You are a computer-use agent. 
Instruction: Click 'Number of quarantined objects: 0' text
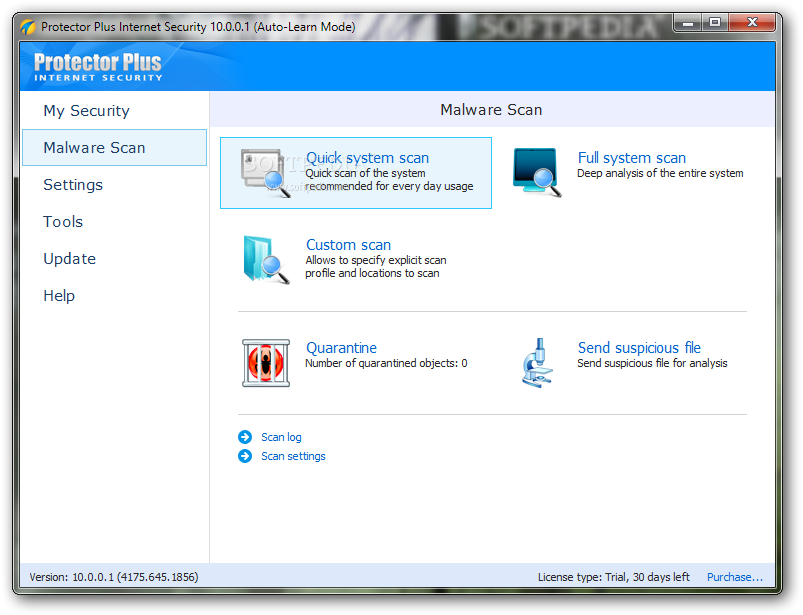pos(386,363)
